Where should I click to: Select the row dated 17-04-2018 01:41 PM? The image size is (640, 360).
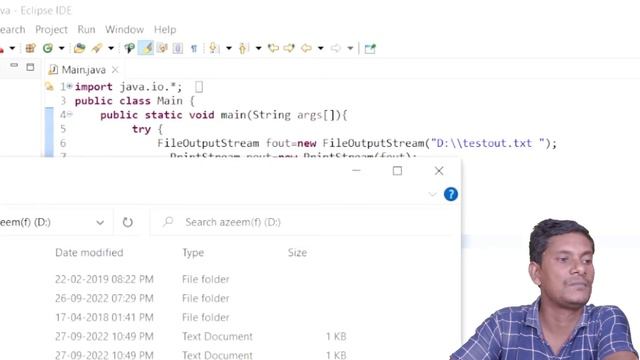[x=200, y=318]
